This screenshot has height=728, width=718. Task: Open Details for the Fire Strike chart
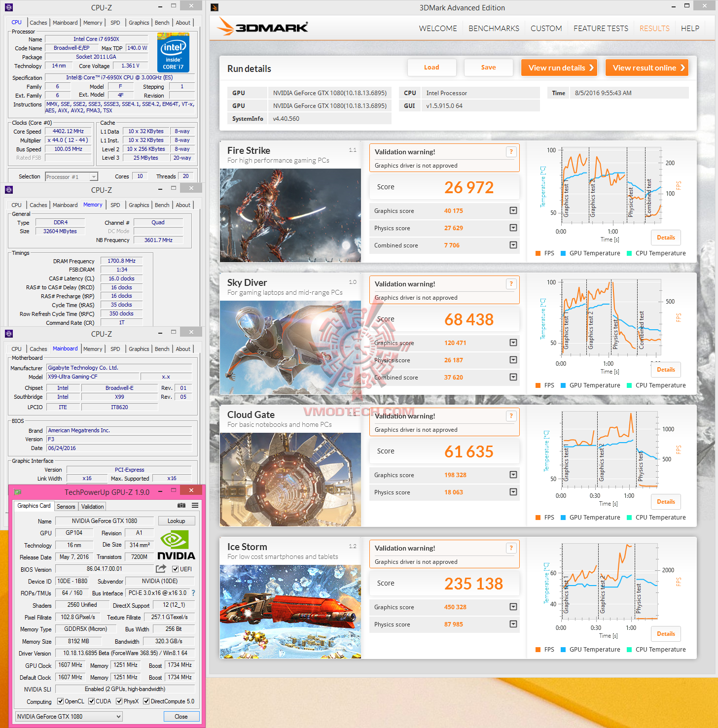666,238
